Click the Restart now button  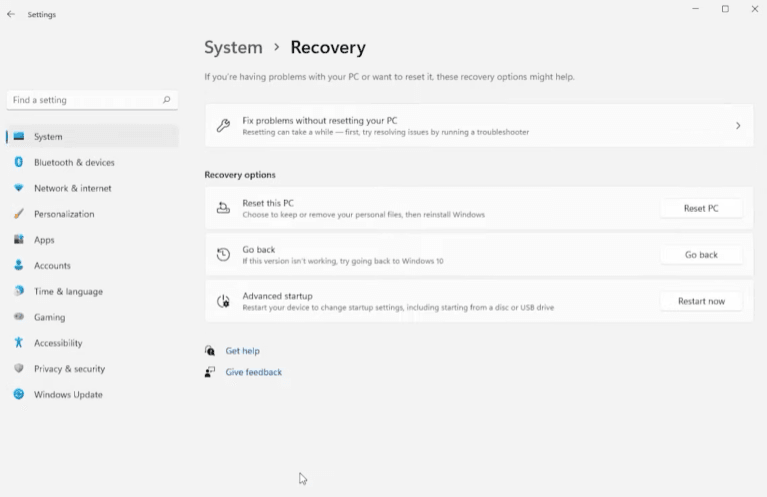(701, 301)
